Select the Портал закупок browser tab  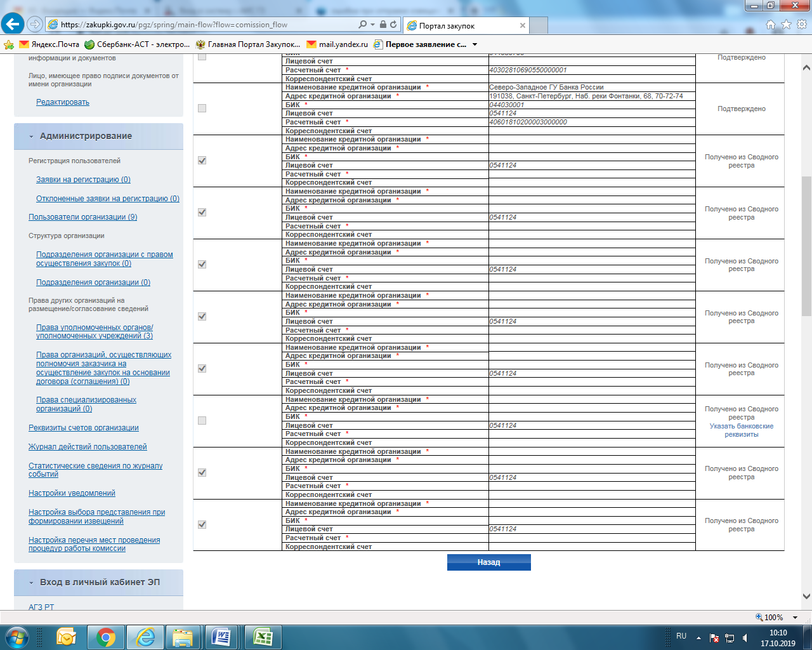click(x=466, y=25)
